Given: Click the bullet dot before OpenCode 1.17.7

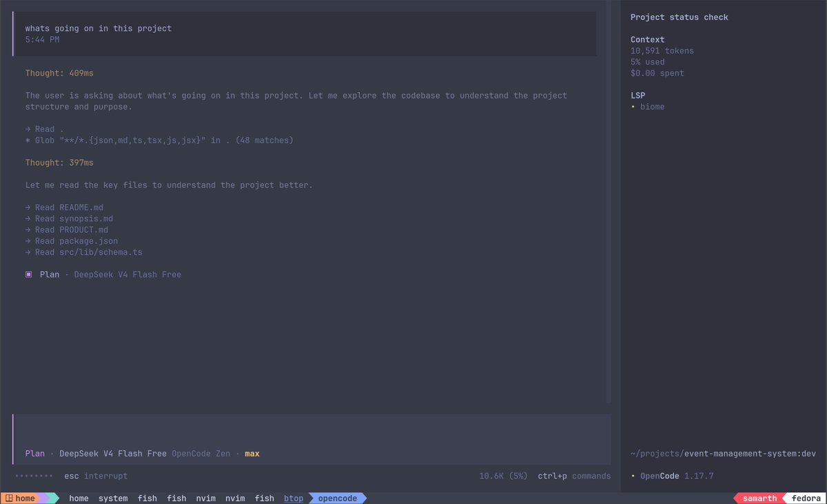Looking at the screenshot, I should pos(633,476).
